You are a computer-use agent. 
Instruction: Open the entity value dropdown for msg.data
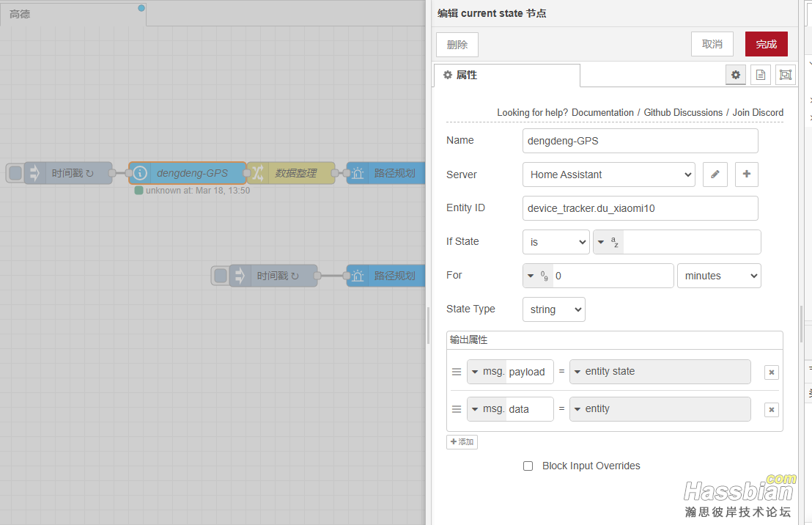660,409
